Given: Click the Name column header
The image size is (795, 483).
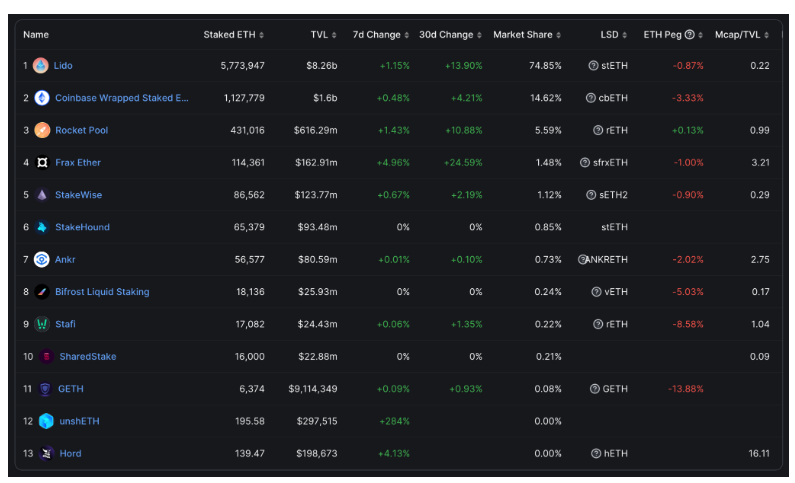Looking at the screenshot, I should pos(36,34).
